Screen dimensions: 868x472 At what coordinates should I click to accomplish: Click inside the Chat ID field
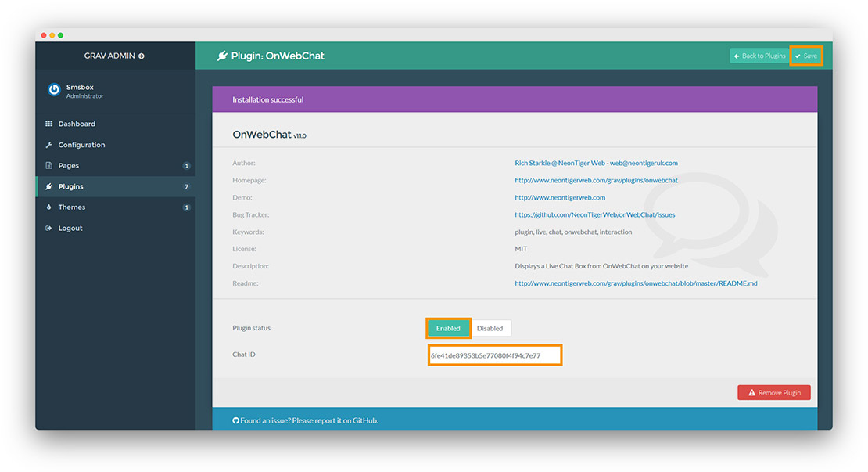(494, 355)
